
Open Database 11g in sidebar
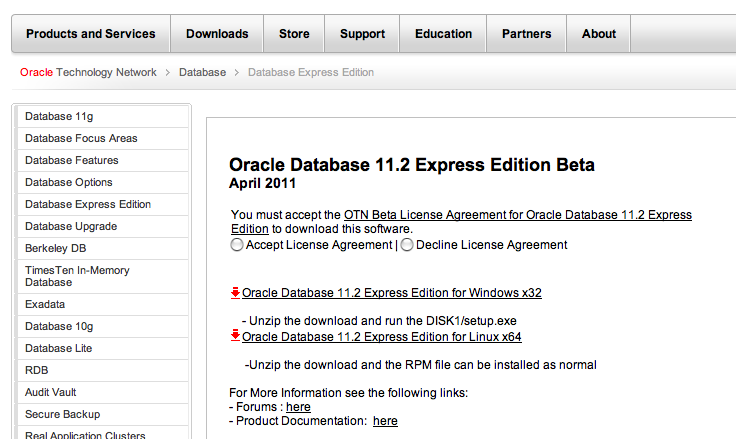pos(103,116)
